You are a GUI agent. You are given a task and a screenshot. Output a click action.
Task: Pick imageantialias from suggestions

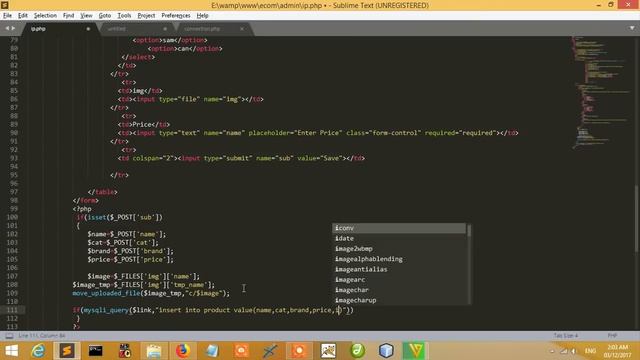pos(399,269)
